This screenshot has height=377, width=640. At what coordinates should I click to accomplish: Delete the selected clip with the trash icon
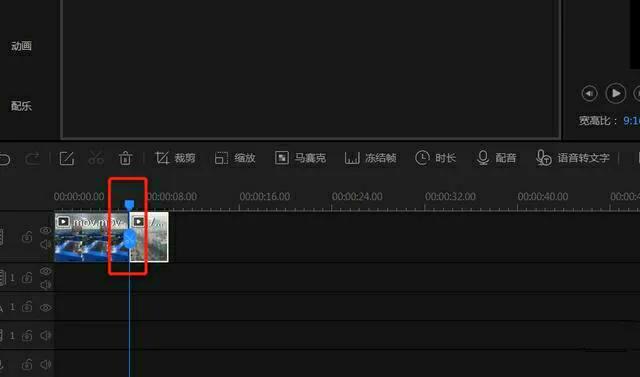[x=125, y=158]
